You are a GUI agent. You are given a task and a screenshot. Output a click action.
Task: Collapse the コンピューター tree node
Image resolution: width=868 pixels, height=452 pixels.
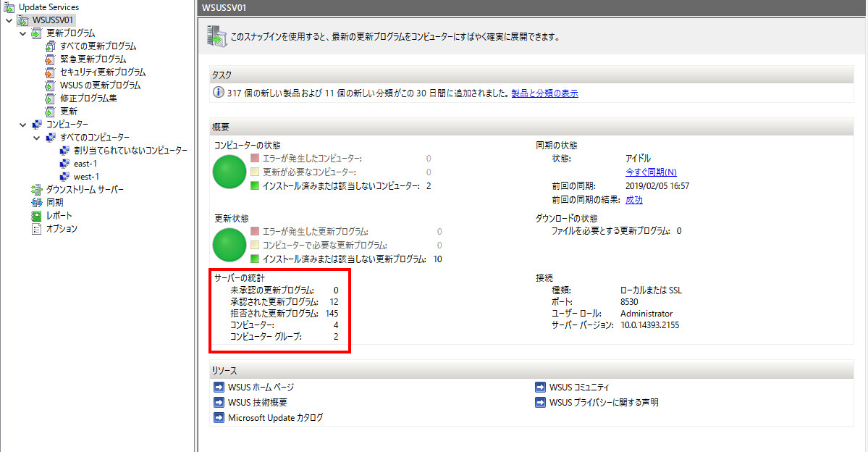pos(22,125)
